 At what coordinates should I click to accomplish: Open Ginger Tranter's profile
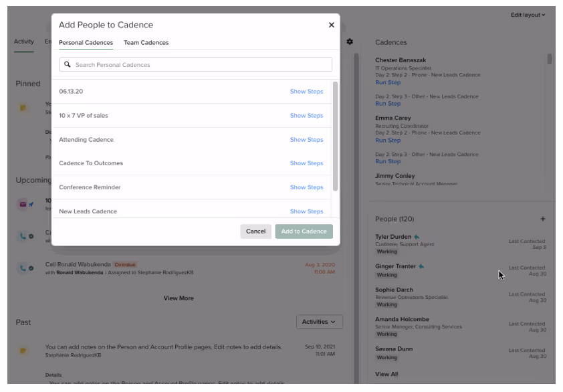point(395,266)
